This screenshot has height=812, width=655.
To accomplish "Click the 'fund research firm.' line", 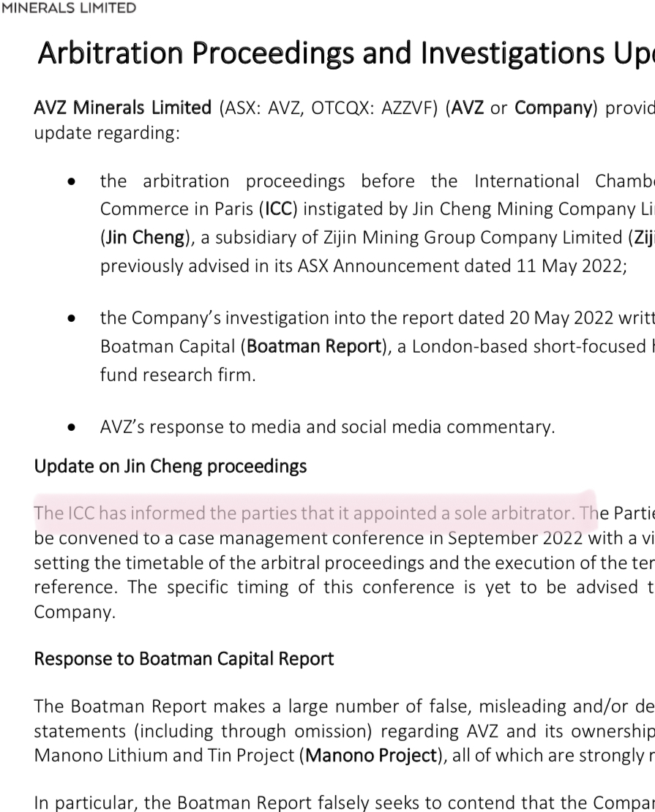I will [x=177, y=374].
